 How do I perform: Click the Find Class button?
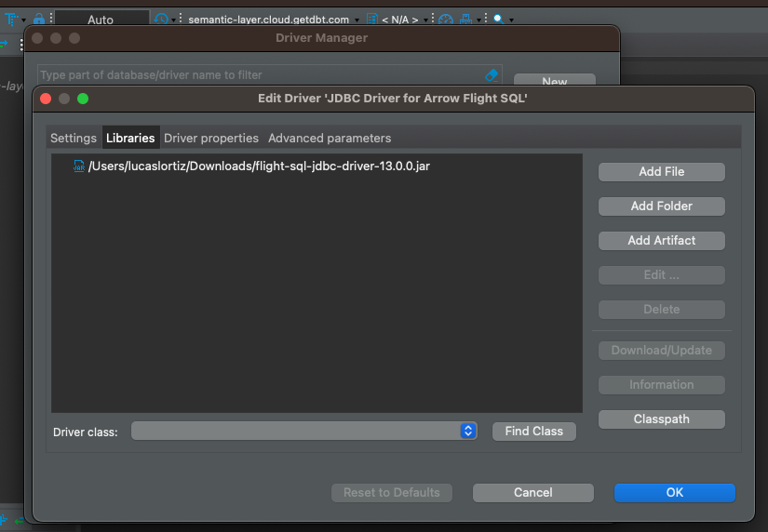click(534, 432)
